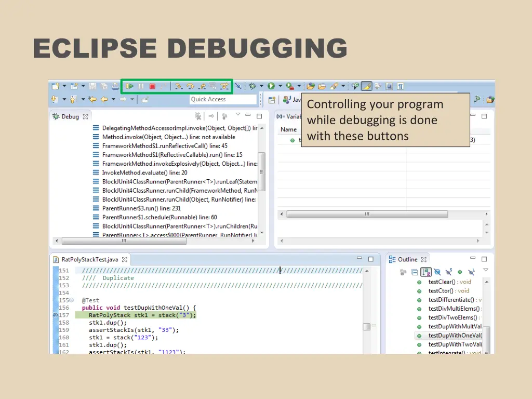Toggle alphabetical sorting in the Outline panel
Viewport: 532px width, 399px height.
(426, 271)
